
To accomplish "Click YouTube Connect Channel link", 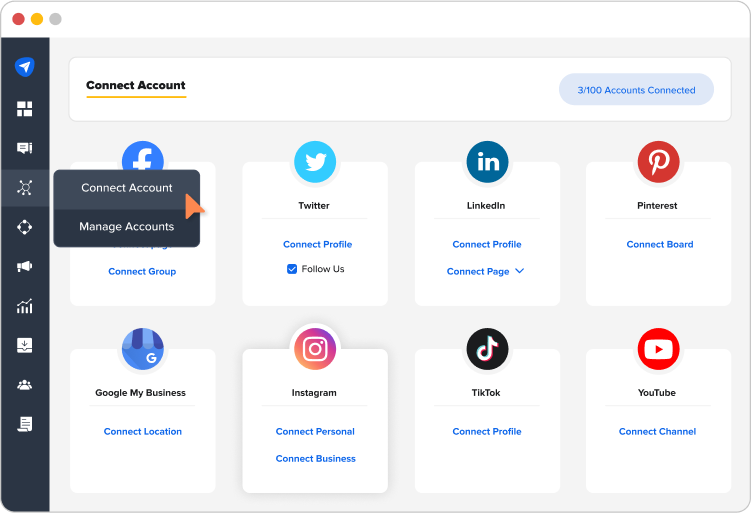I will [x=657, y=432].
